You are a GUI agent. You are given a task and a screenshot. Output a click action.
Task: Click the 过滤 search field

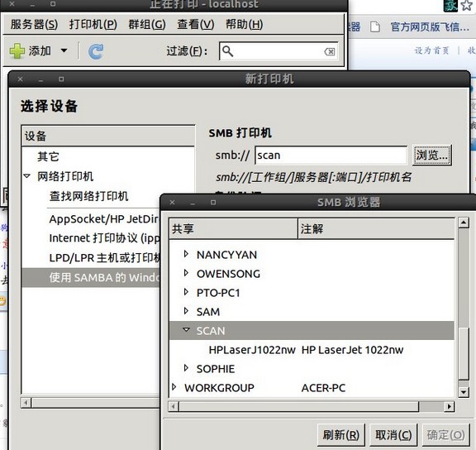click(x=278, y=51)
